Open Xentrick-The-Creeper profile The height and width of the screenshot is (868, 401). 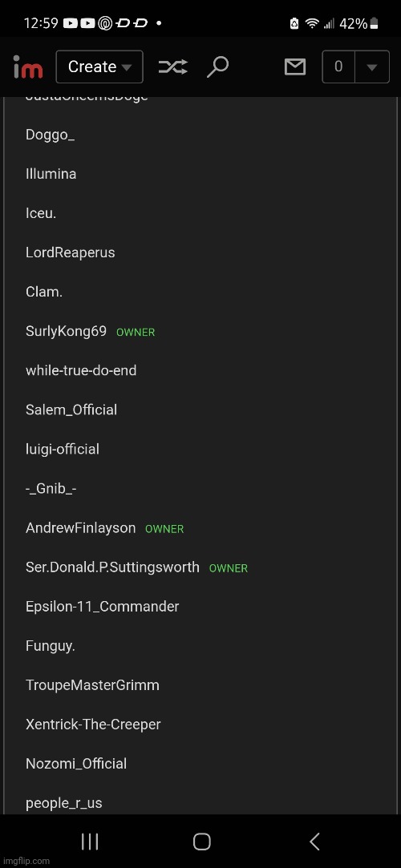[x=93, y=724]
